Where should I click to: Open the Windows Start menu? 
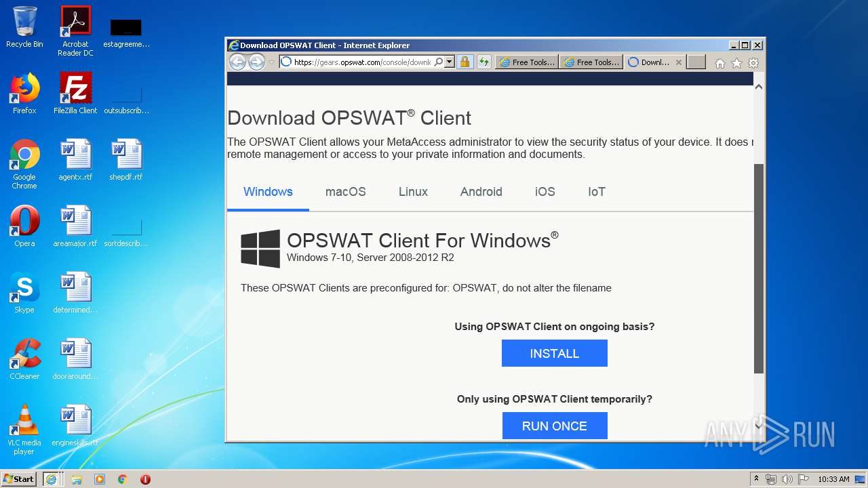pyautogui.click(x=19, y=479)
